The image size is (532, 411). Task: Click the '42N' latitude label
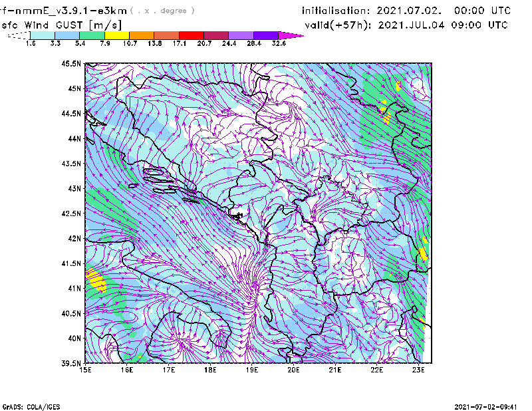tap(74, 238)
